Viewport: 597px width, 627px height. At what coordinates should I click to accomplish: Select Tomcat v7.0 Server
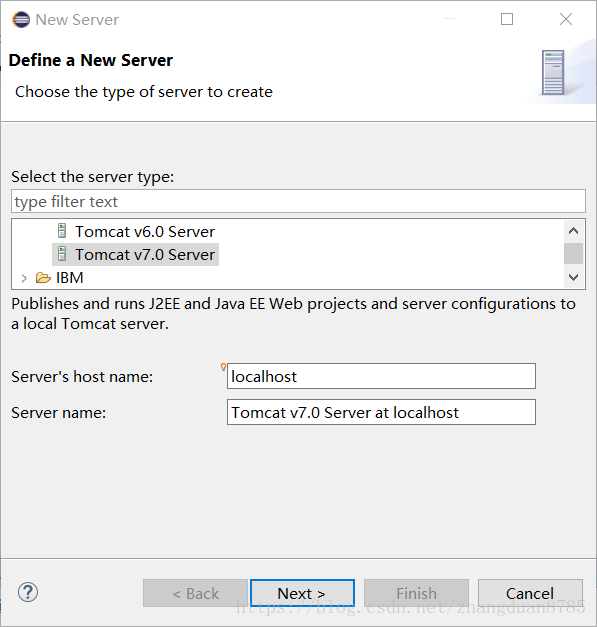pos(145,255)
